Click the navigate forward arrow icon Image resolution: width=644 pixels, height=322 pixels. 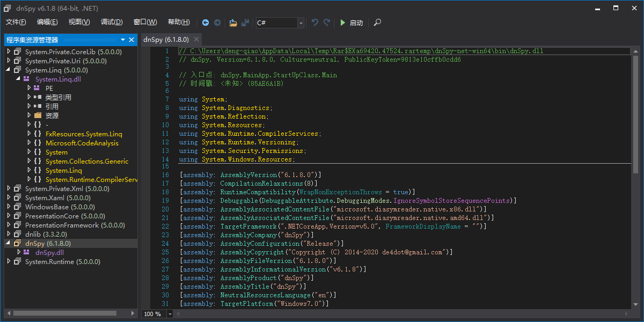pyautogui.click(x=217, y=23)
